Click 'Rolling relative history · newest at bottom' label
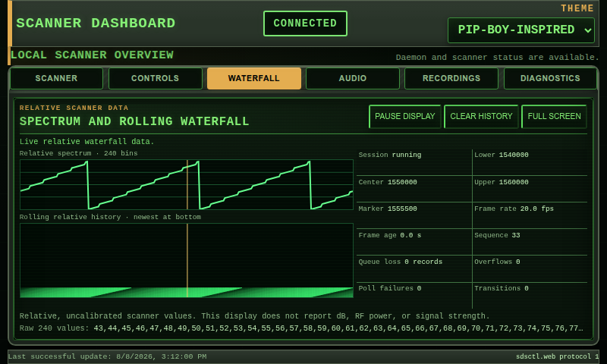This screenshot has width=607, height=364. point(110,217)
